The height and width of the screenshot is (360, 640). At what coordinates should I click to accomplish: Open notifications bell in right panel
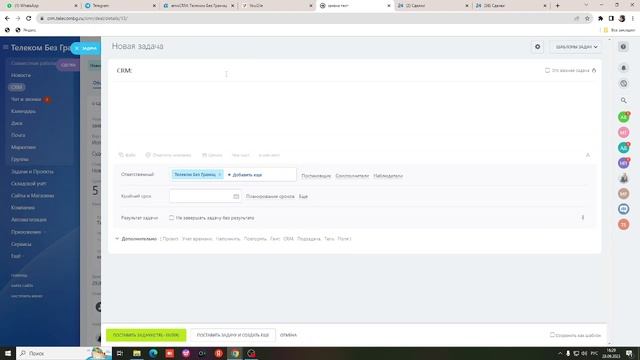[623, 68]
